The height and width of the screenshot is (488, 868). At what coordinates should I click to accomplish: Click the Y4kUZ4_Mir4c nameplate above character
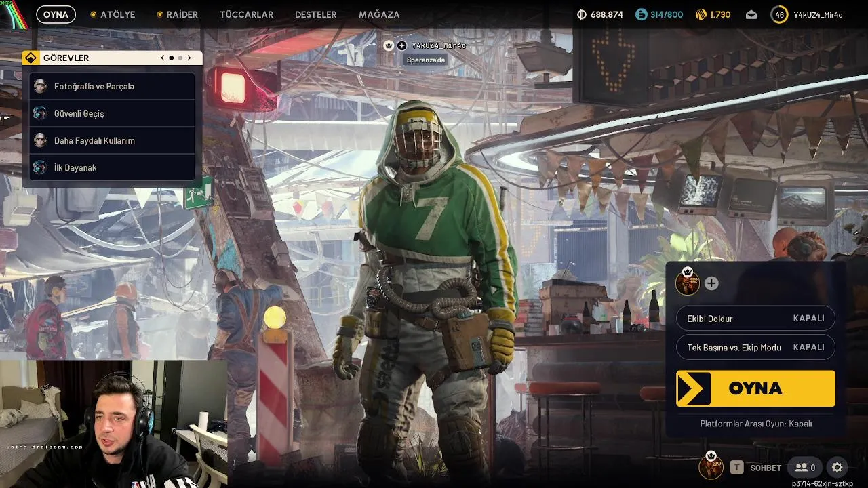[x=439, y=45]
